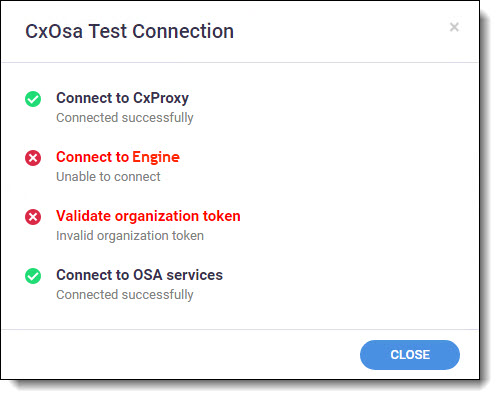Screen dimensions: 500x400
Task: Click the red X icon beside Validate organization token
Action: pyautogui.click(x=33, y=217)
